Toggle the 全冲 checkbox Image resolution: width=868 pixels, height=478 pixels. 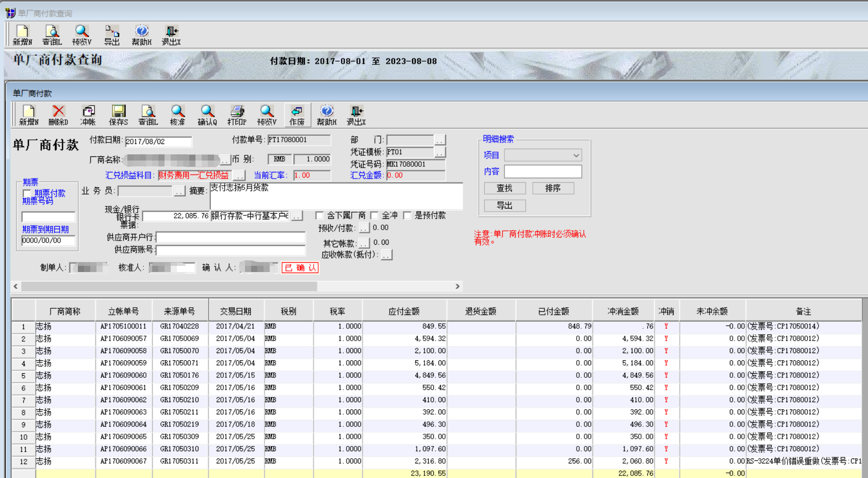(x=374, y=215)
